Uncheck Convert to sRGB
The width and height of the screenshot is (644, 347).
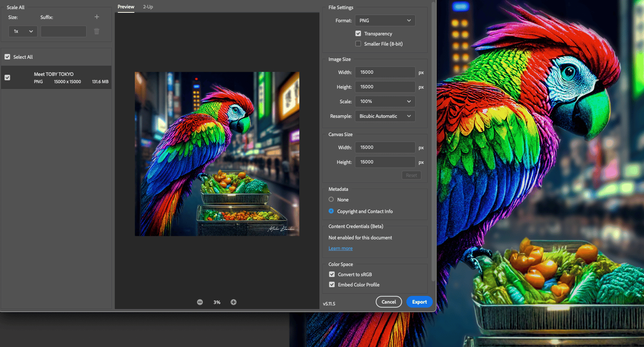[332, 275]
